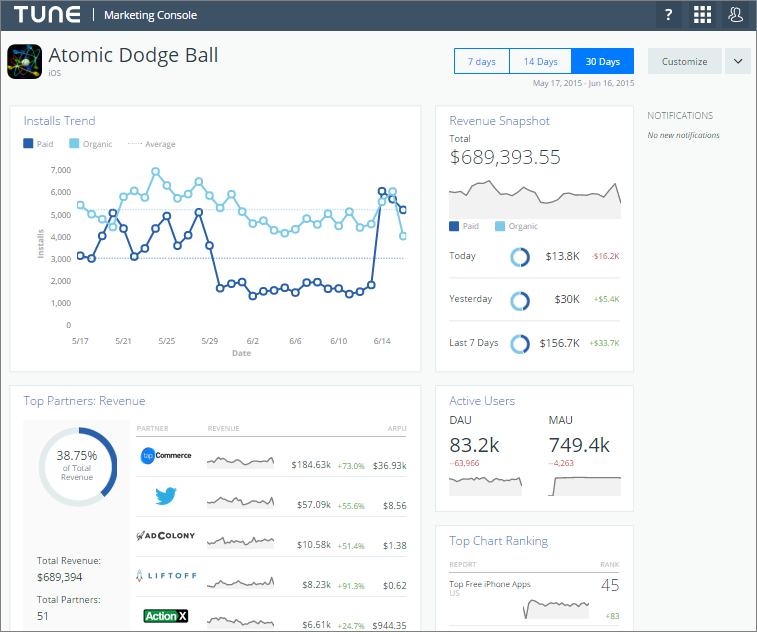Click the REVENUE column header
This screenshot has width=757, height=632.
click(224, 428)
